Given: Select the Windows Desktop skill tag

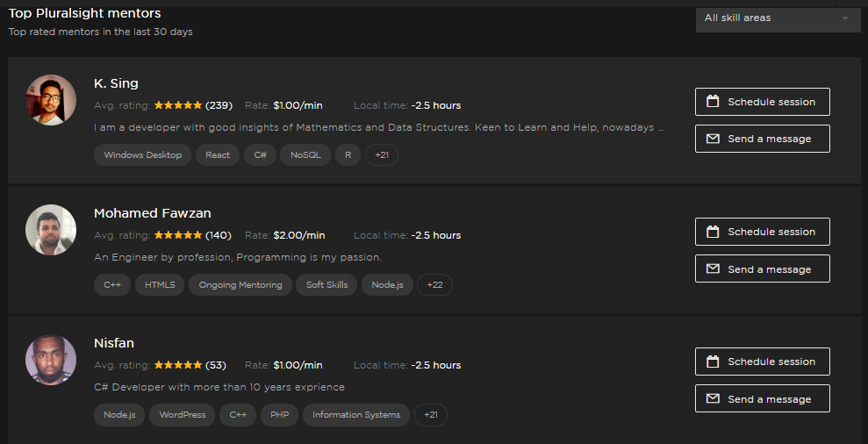Looking at the screenshot, I should tap(143, 155).
